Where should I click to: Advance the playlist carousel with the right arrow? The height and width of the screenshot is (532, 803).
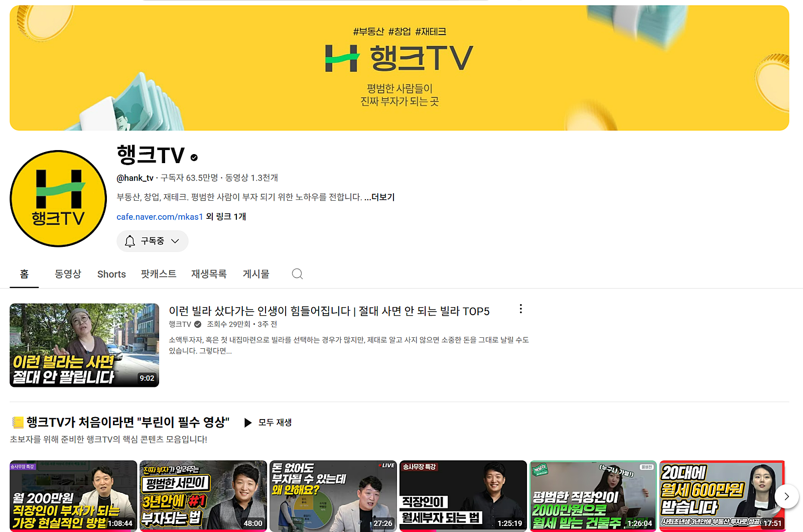pos(786,496)
